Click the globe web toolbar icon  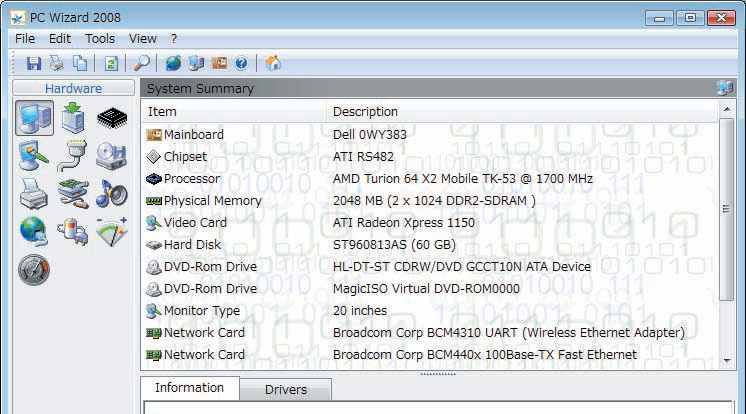(173, 63)
